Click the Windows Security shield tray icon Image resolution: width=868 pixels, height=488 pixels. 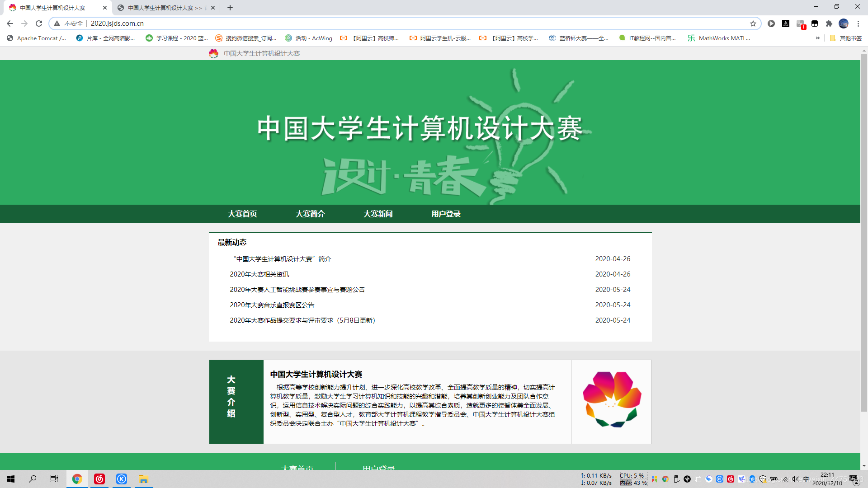[763, 479]
